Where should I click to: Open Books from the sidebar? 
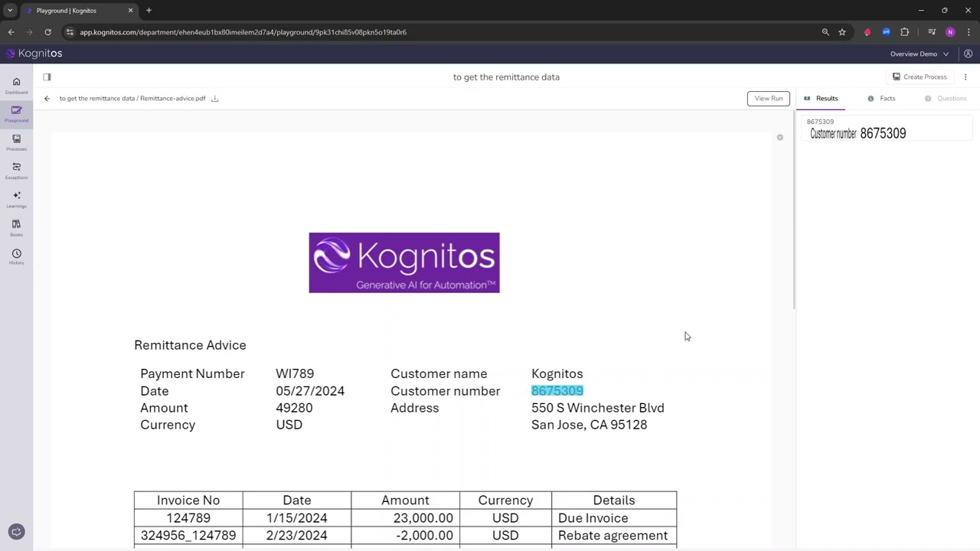click(x=16, y=227)
